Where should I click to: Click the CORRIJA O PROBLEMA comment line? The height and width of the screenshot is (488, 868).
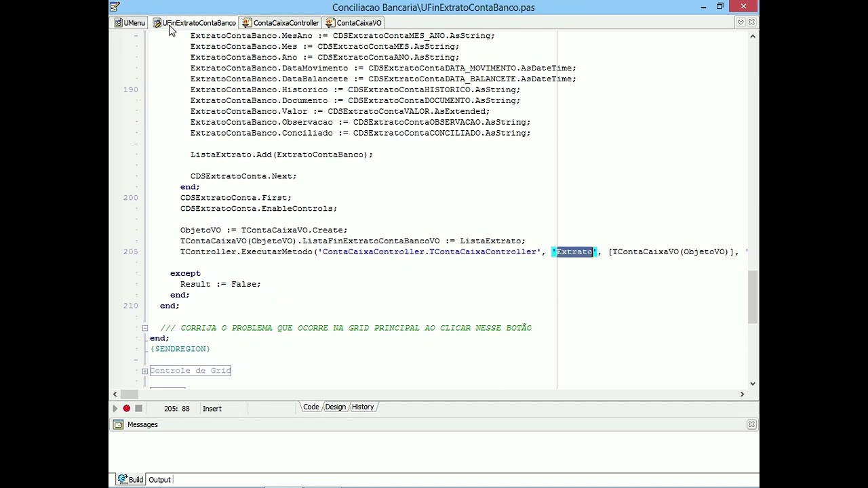346,328
